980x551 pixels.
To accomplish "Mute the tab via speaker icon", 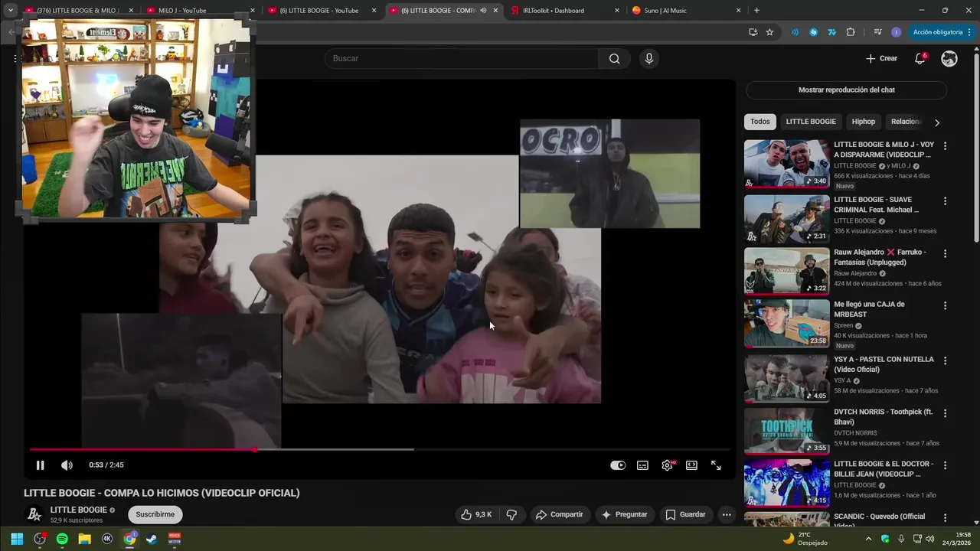I will (483, 10).
